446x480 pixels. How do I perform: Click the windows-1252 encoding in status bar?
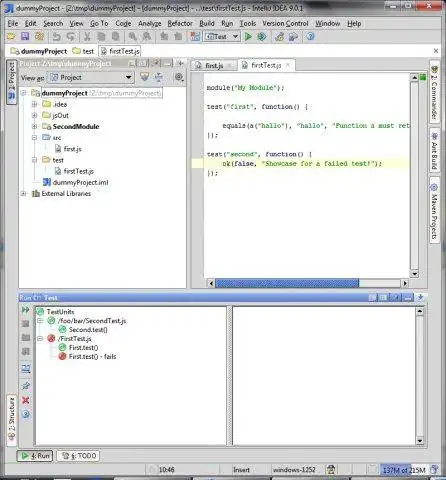pyautogui.click(x=294, y=470)
